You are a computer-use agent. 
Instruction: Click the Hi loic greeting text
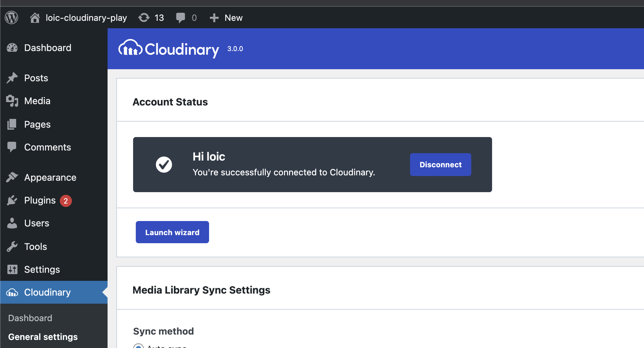pos(209,157)
